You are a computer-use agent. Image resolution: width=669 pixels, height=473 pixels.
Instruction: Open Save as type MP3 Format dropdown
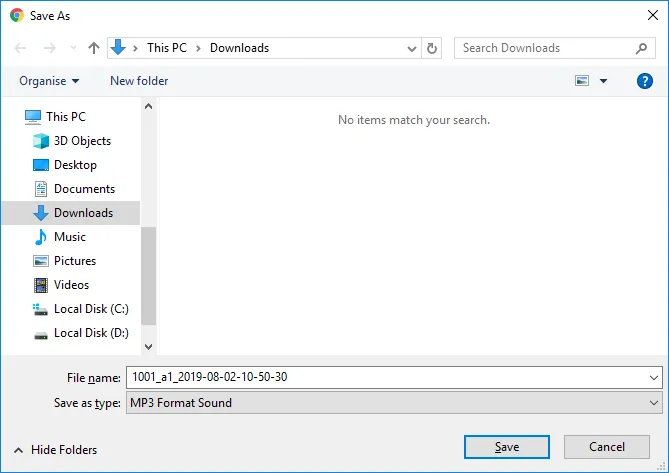coord(394,403)
